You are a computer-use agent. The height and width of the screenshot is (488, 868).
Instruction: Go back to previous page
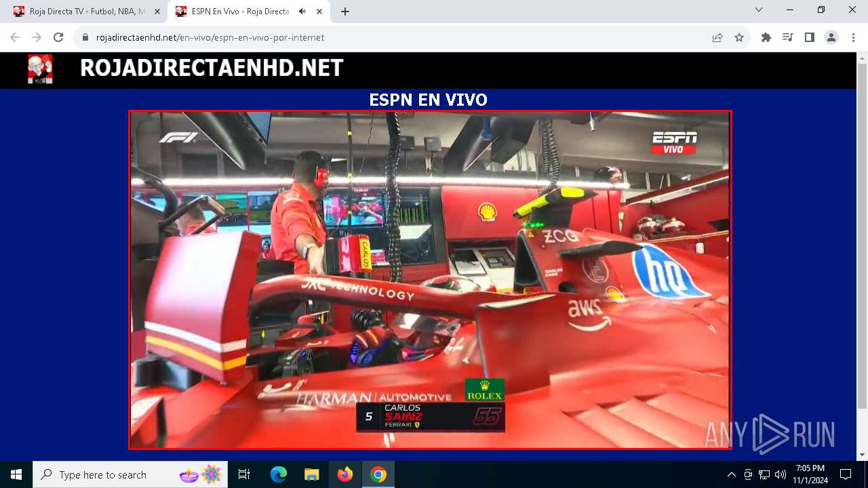point(15,37)
